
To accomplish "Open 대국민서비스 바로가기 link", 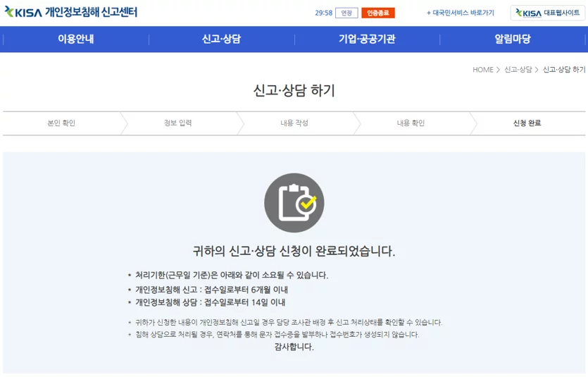I will [460, 13].
